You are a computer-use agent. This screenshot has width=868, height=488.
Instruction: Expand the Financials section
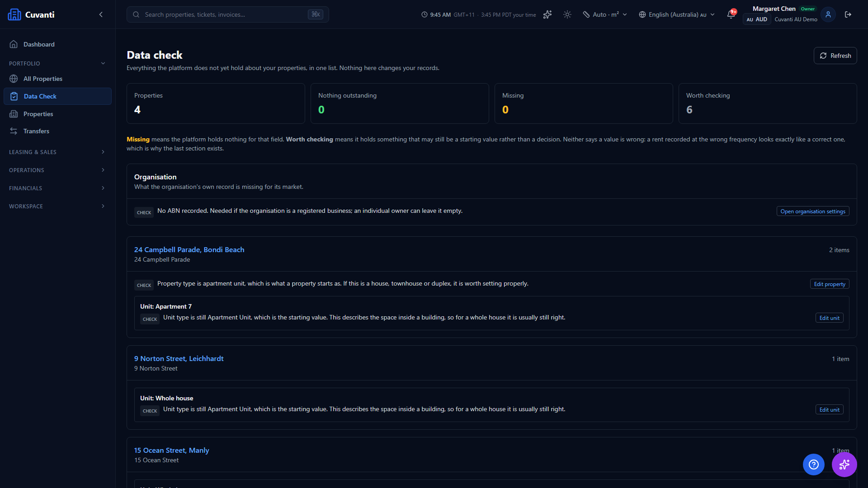tap(57, 188)
